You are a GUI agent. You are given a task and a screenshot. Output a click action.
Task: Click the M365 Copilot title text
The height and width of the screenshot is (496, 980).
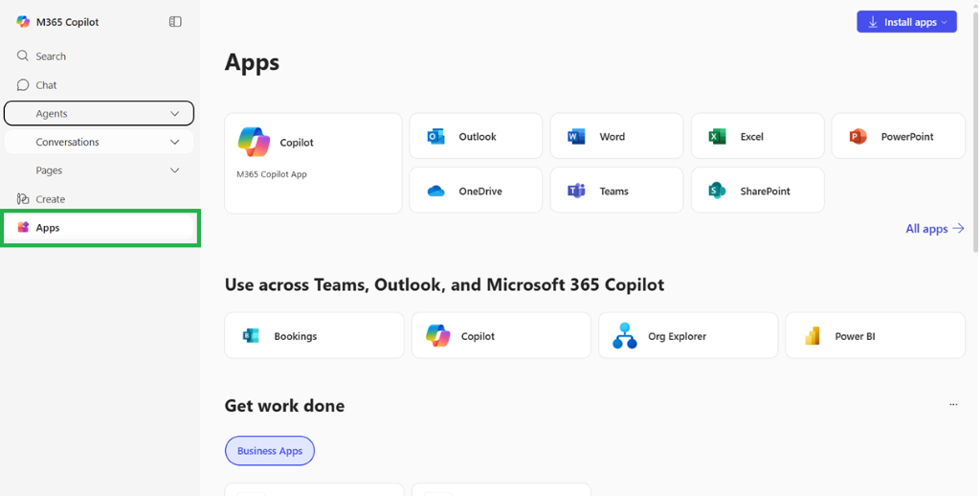tap(68, 22)
